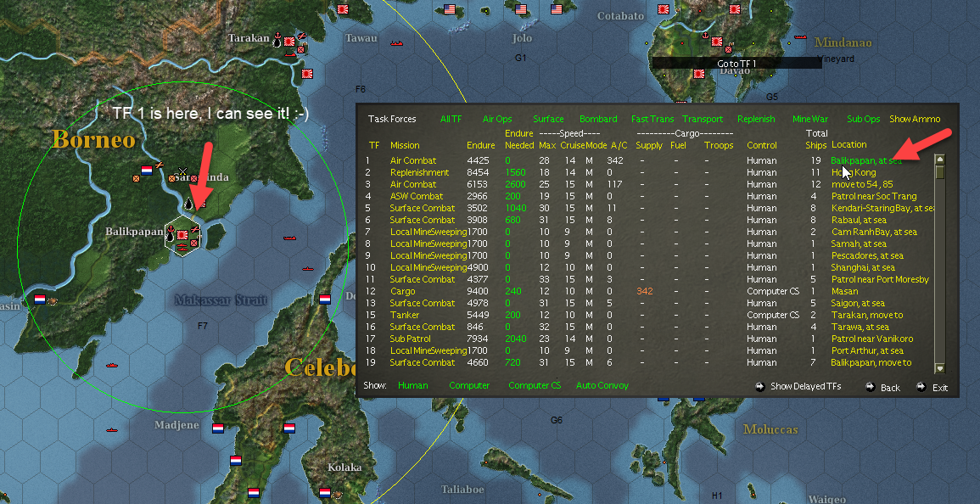Show Computer CS task forces
The height and width of the screenshot is (504, 980).
[x=535, y=385]
